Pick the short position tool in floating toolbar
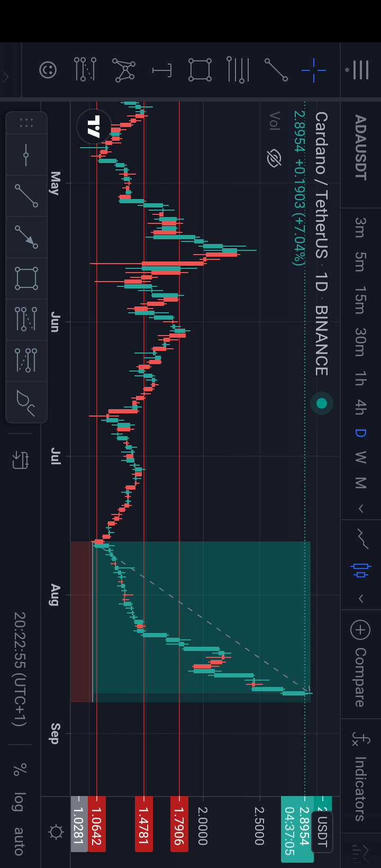 26,360
